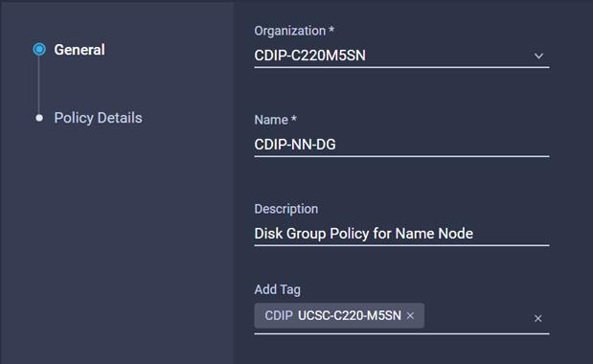Viewport: 593px width, 364px height.
Task: Select the General wizard step
Action: coord(80,50)
